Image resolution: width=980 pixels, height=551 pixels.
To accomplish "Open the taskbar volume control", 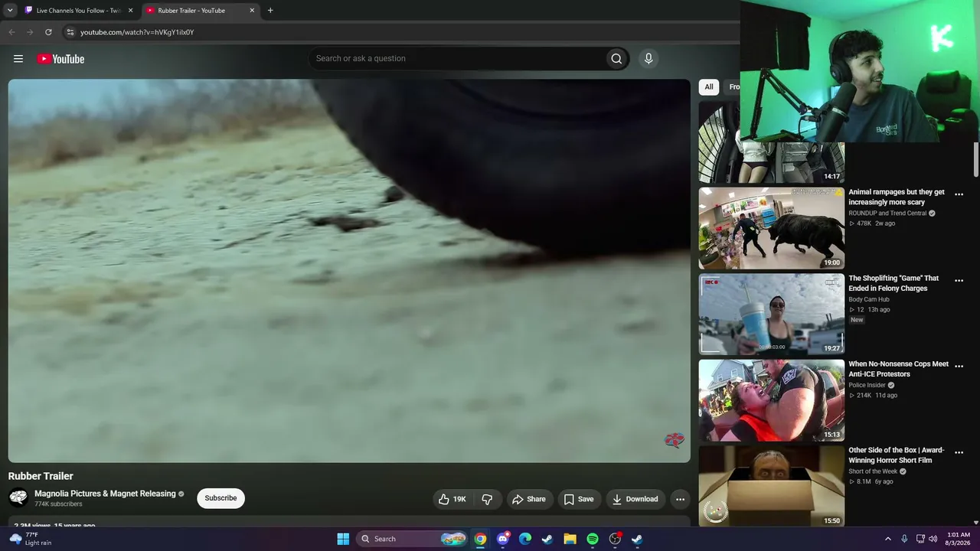I will point(933,539).
